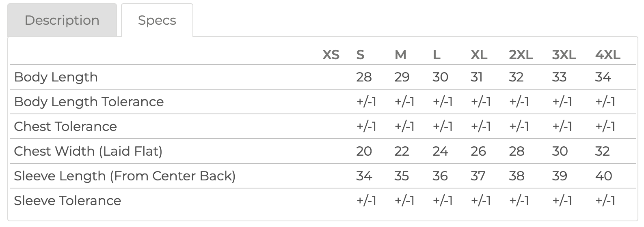644x227 pixels.
Task: Click Body Length value 30 for L
Action: coord(440,77)
